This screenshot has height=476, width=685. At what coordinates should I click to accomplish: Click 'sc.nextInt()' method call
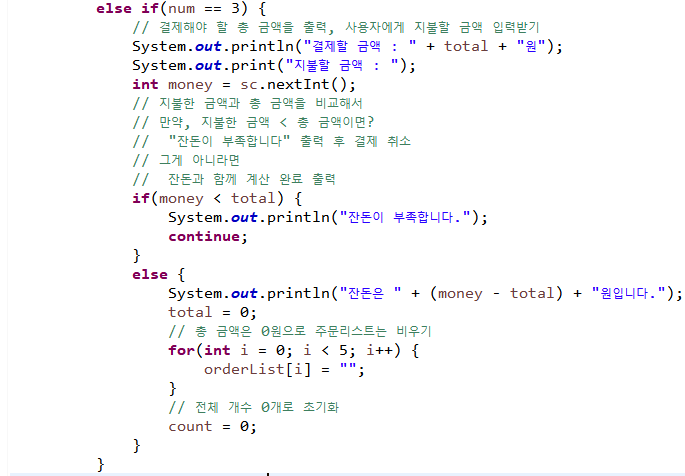pyautogui.click(x=293, y=84)
